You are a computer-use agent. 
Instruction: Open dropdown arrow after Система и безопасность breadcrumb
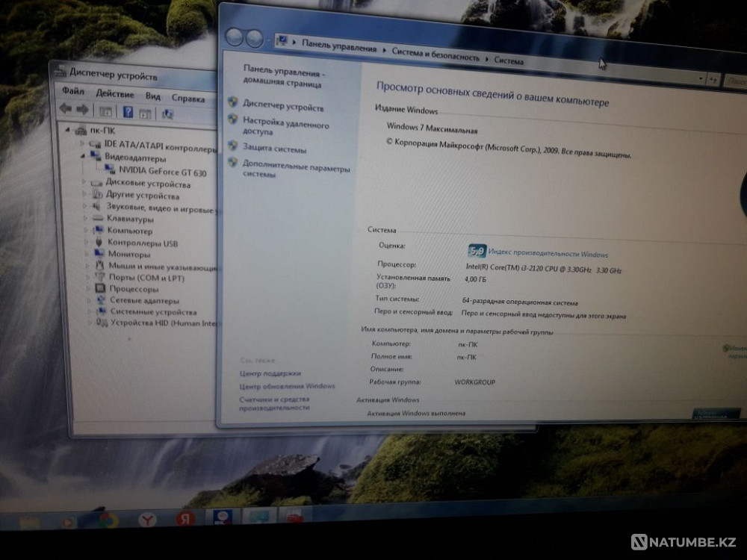[487, 59]
